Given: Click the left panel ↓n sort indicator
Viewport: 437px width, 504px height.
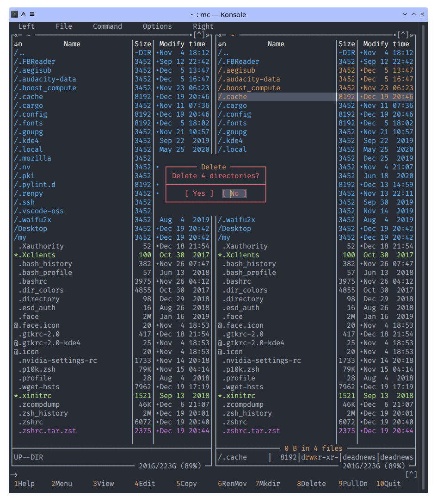Looking at the screenshot, I should [18, 44].
